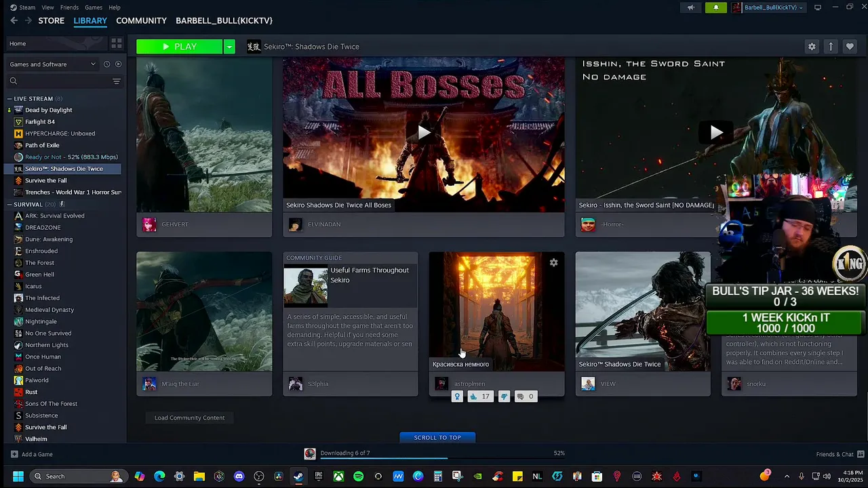The height and width of the screenshot is (488, 868).
Task: Open the Friends menu
Action: tap(69, 7)
